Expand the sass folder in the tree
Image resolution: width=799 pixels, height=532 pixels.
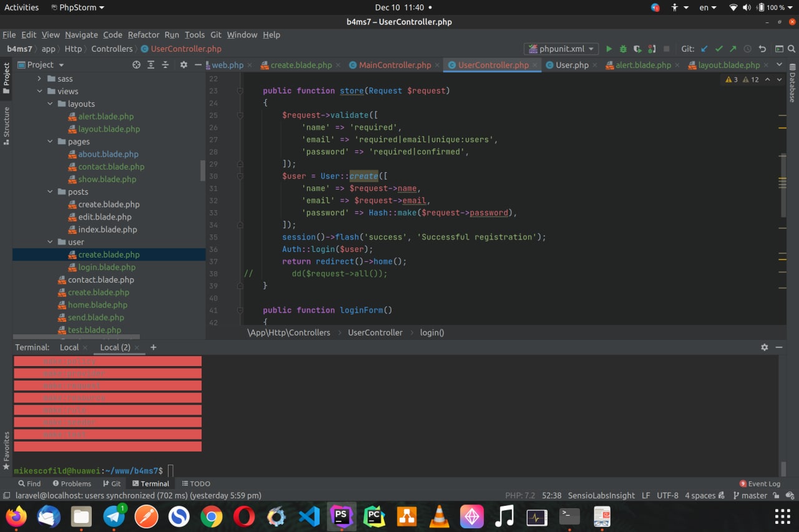click(39, 79)
